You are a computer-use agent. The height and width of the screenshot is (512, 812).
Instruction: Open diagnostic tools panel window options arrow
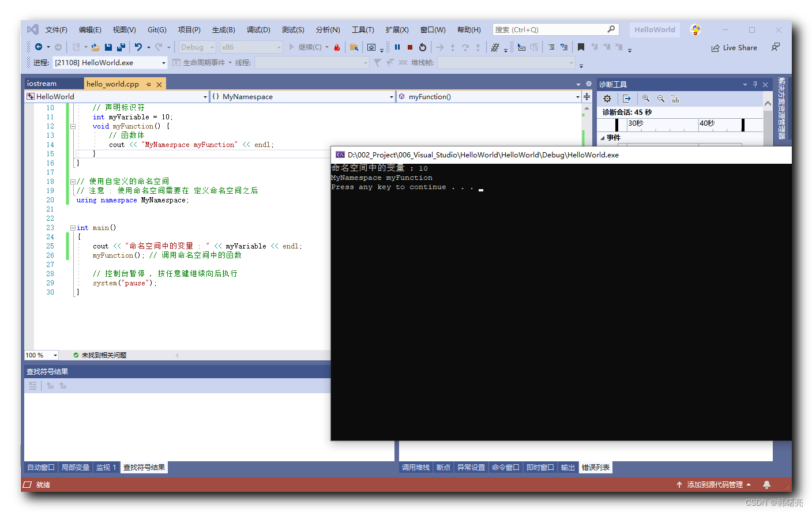pyautogui.click(x=745, y=84)
